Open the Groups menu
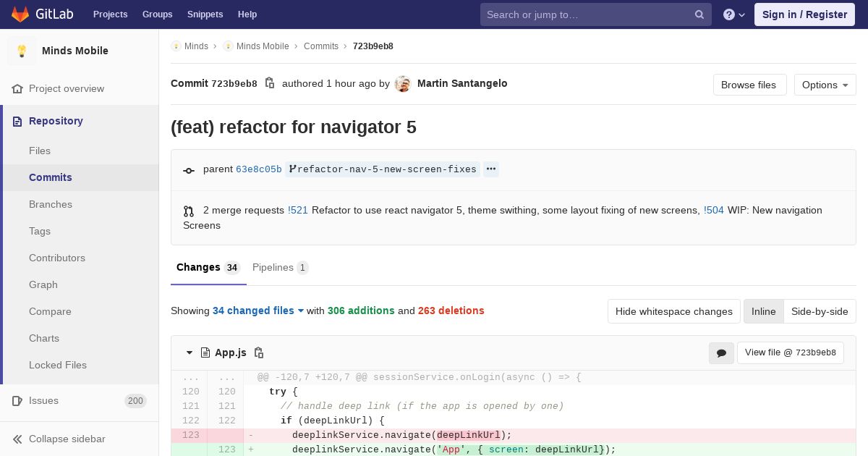The width and height of the screenshot is (868, 456). [x=158, y=14]
